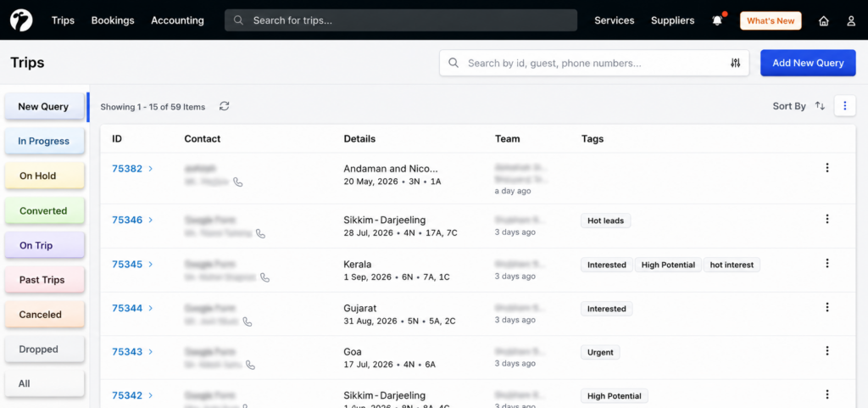
Task: Toggle sort order arrows icon
Action: click(x=820, y=106)
